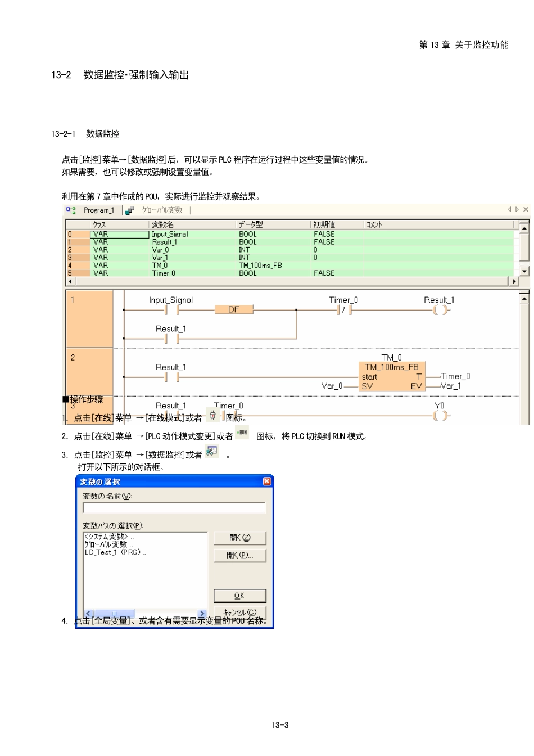The height and width of the screenshot is (756, 534).
Task: Switch to the Program_1 tab
Action: coord(99,210)
